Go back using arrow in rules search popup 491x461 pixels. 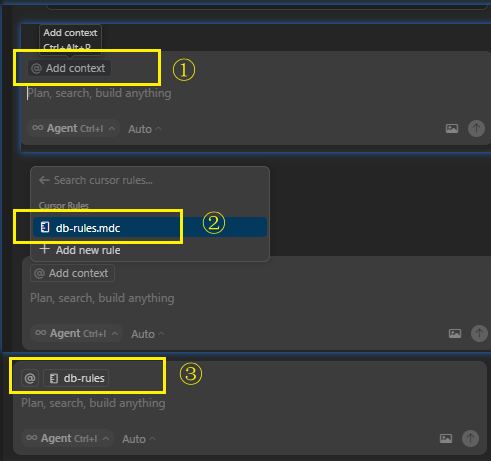click(x=44, y=180)
